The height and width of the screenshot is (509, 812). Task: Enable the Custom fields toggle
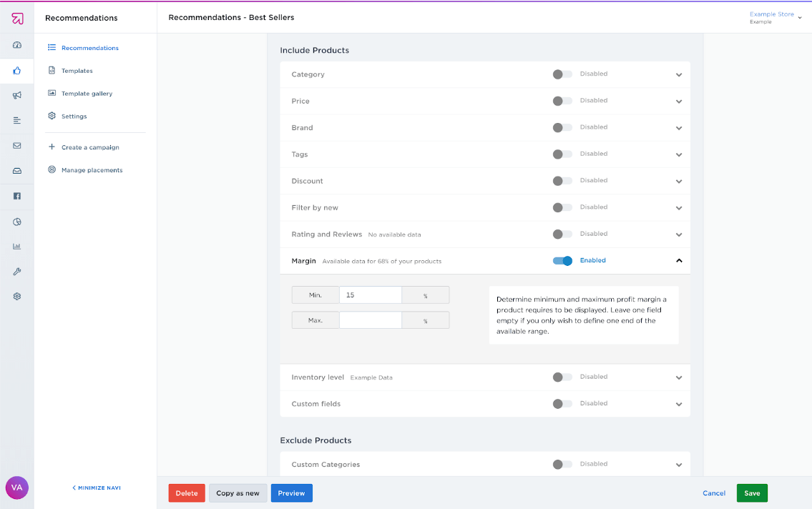click(x=562, y=404)
